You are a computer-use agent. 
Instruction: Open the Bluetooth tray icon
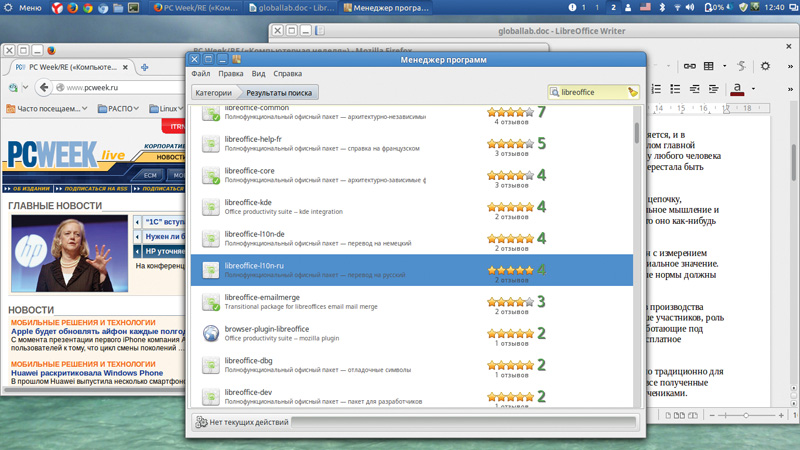click(x=662, y=8)
